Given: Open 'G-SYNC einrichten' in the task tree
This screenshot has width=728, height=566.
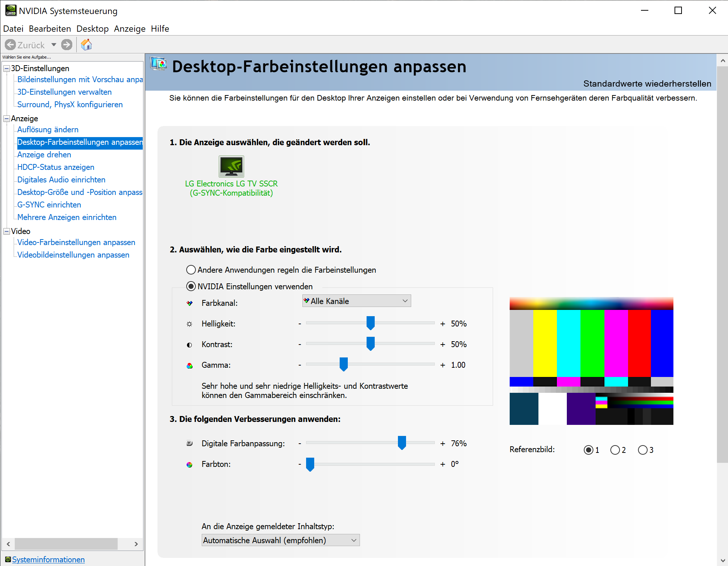Looking at the screenshot, I should pyautogui.click(x=49, y=205).
